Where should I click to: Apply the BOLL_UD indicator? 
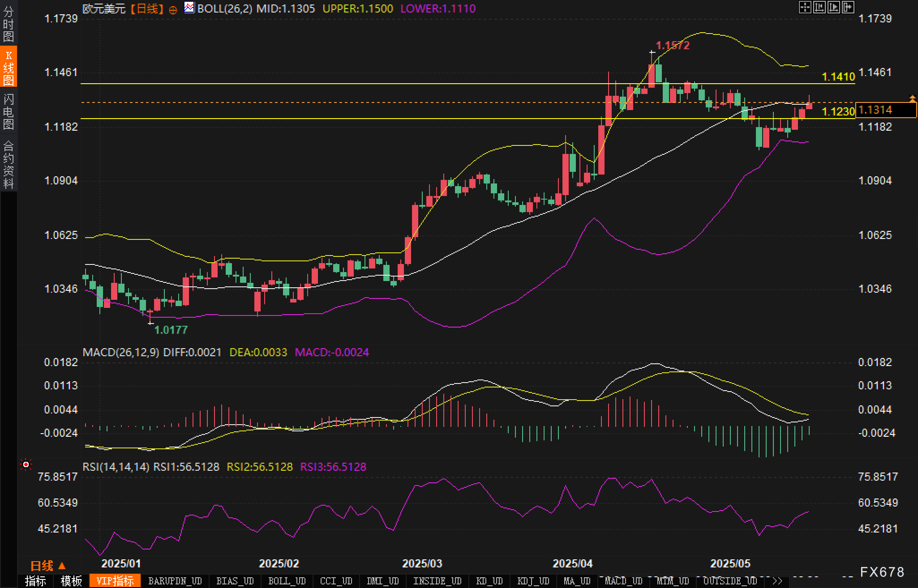tap(287, 581)
